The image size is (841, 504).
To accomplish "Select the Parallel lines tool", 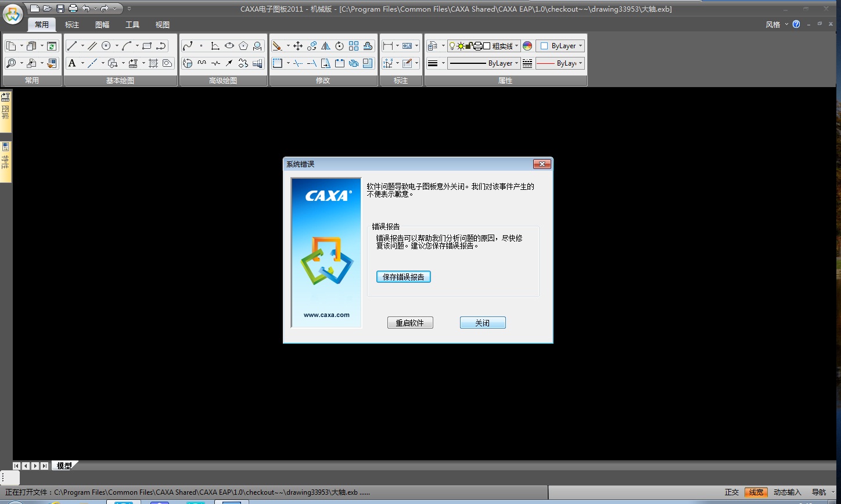I will [x=92, y=46].
